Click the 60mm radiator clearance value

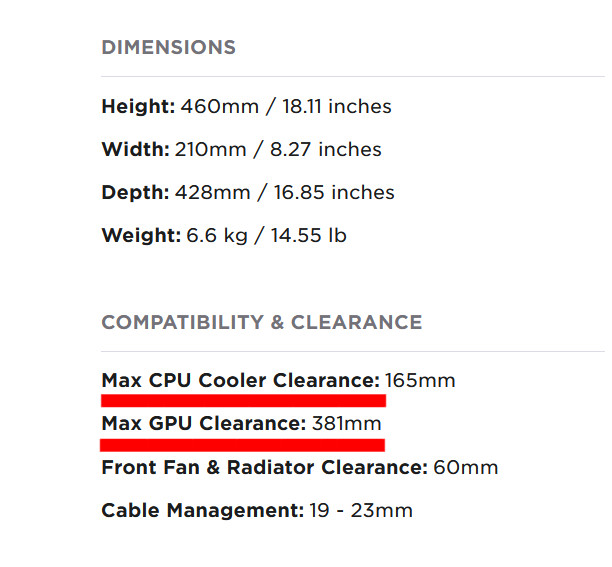[466, 467]
